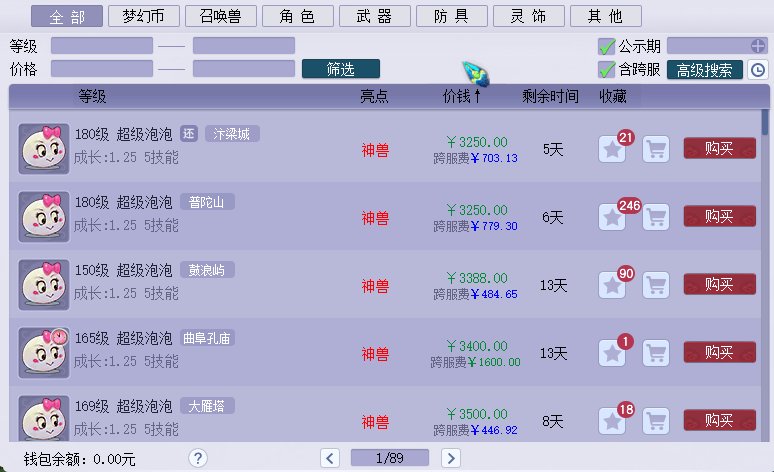The width and height of the screenshot is (774, 472).
Task: Add 普陀山 listing to cart
Action: point(656,217)
